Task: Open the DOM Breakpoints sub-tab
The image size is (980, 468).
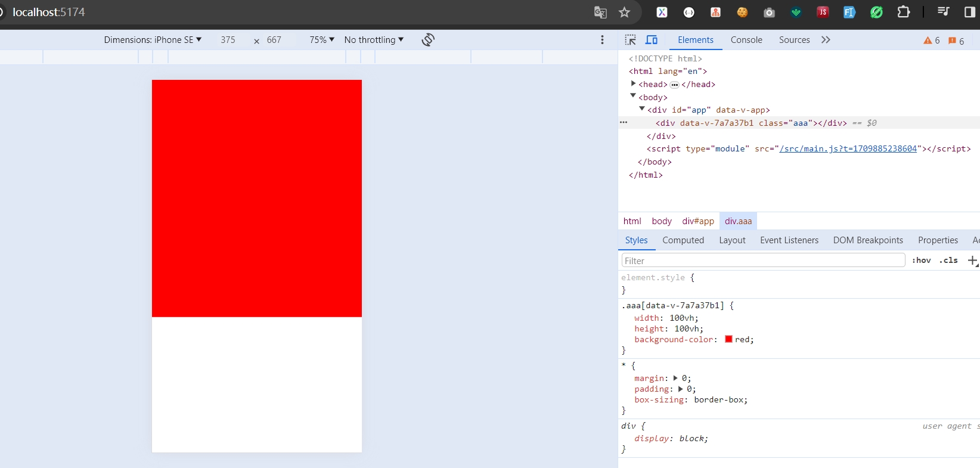Action: 868,240
